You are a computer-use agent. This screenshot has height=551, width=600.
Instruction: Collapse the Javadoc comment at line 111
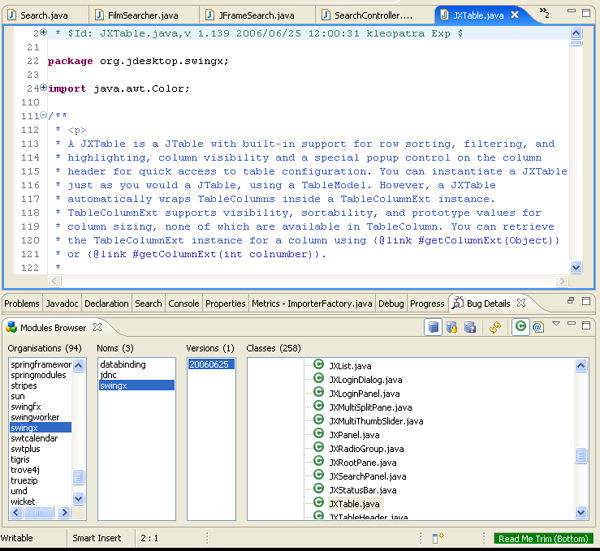tap(43, 116)
